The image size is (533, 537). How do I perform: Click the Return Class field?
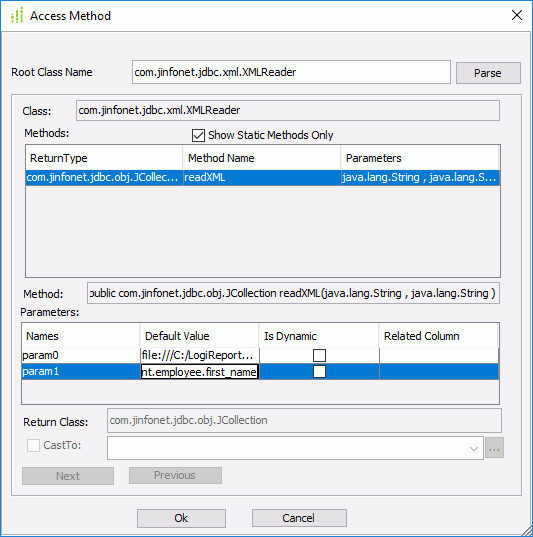pos(304,420)
